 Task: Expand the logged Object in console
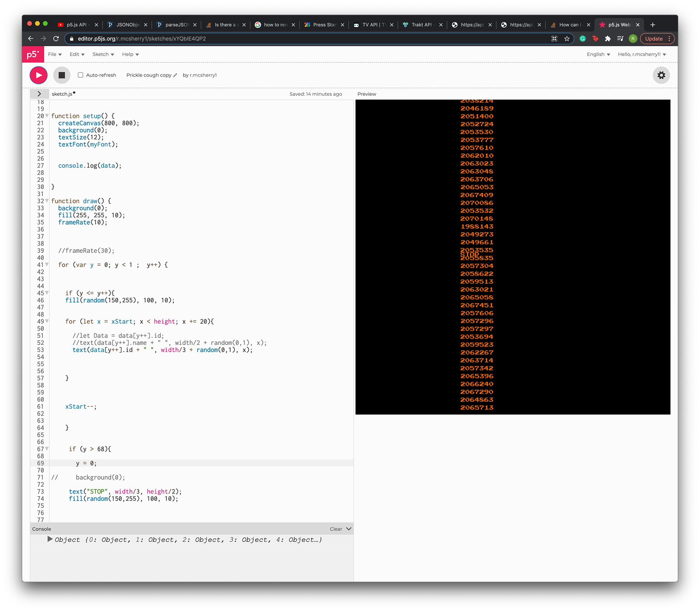(x=50, y=539)
